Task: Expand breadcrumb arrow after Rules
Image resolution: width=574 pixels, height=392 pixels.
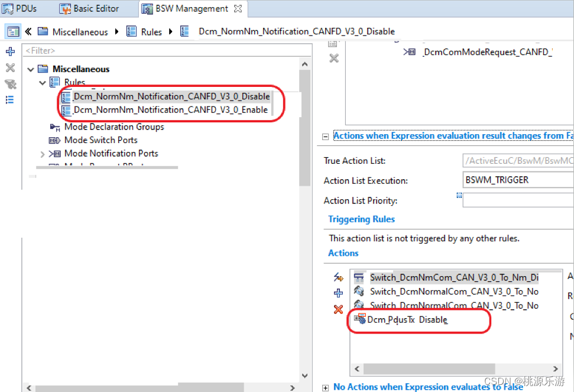Action: [171, 32]
